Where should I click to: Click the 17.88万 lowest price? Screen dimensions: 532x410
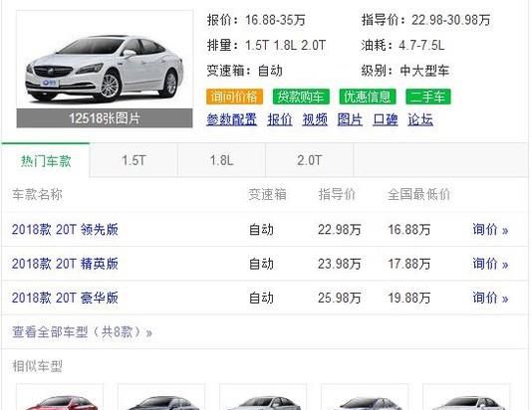tap(409, 264)
